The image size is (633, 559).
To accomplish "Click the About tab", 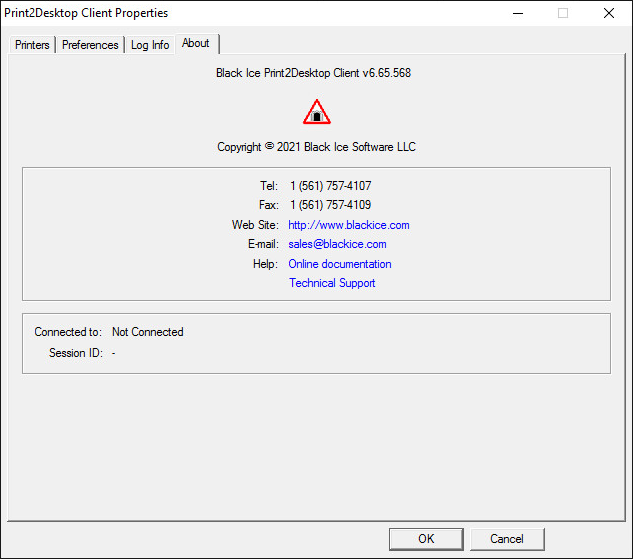I will click(x=196, y=43).
